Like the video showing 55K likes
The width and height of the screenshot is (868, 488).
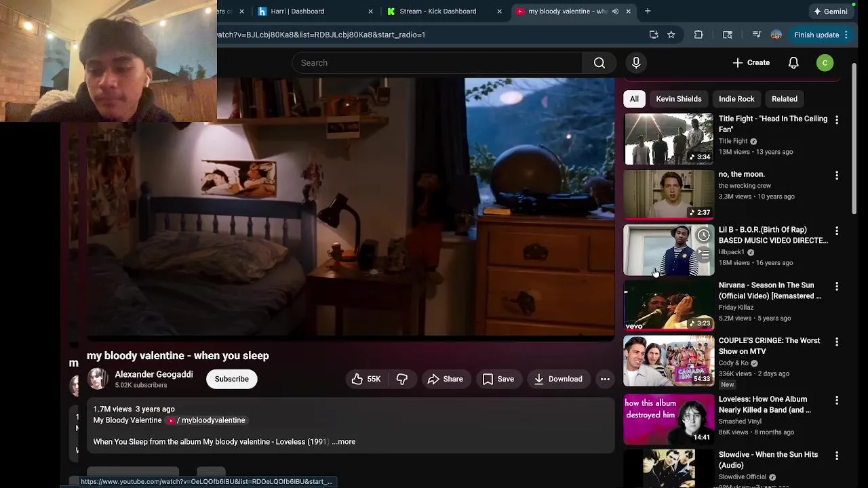coord(366,379)
